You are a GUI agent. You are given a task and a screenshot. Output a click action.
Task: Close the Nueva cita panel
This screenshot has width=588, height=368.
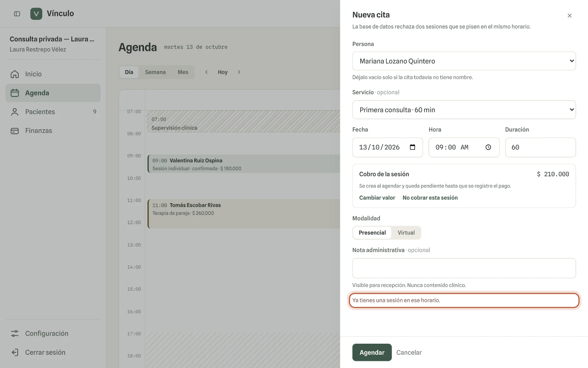pyautogui.click(x=570, y=15)
